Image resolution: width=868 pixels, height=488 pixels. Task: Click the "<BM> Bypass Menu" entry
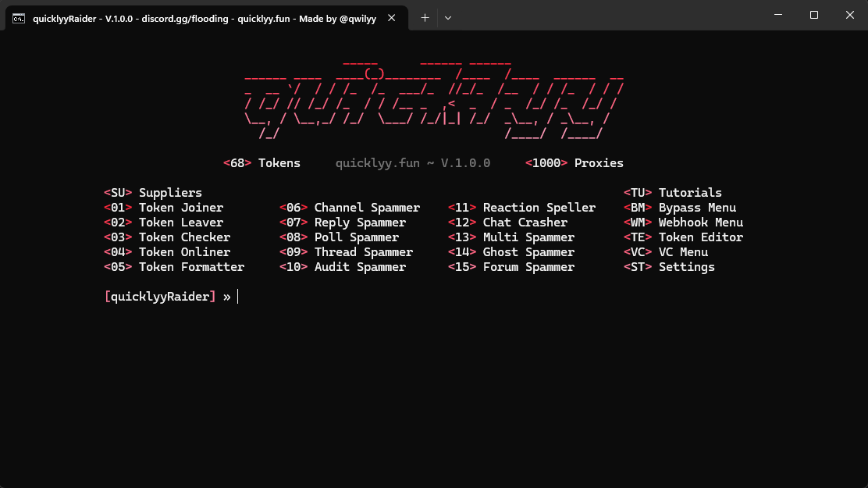(680, 208)
